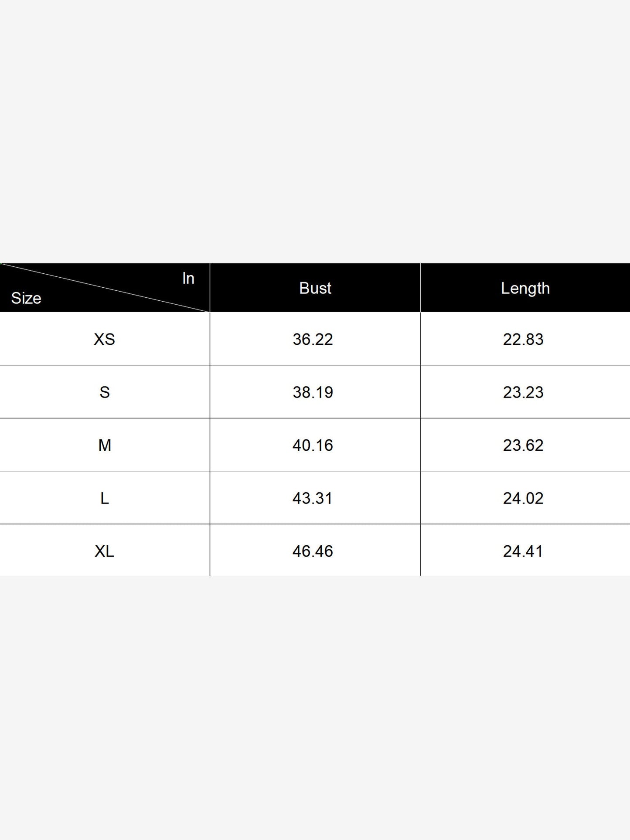Click the 36.22 bust value
Viewport: 630px width, 840px height.
[x=313, y=339]
